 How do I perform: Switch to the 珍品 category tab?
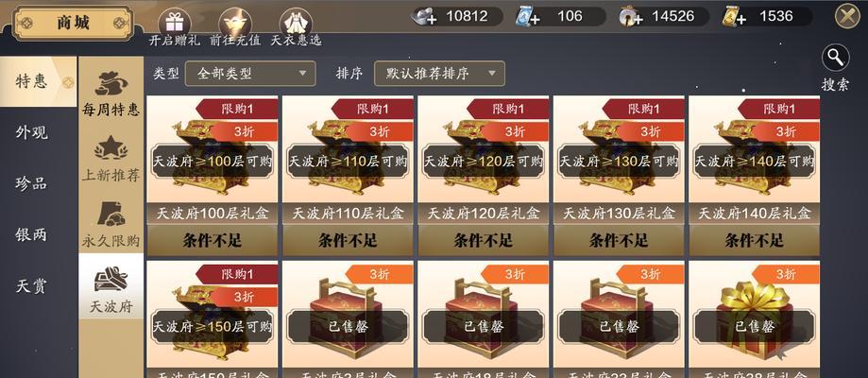pyautogui.click(x=32, y=183)
